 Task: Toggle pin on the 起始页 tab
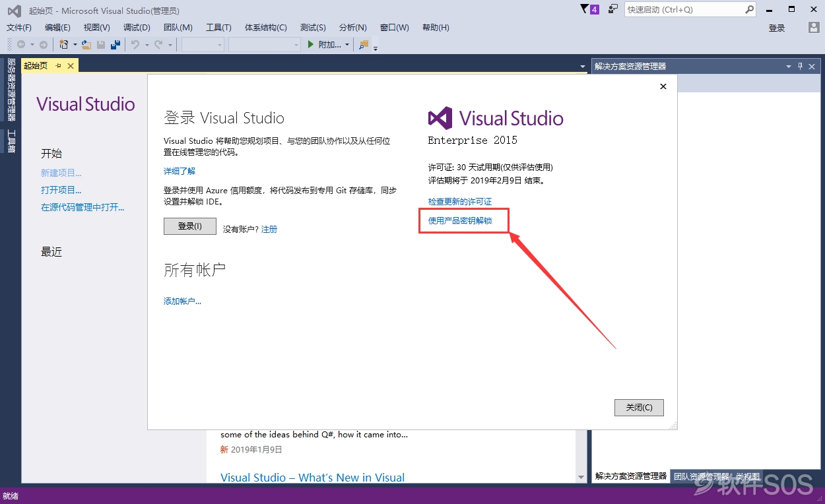tap(58, 65)
